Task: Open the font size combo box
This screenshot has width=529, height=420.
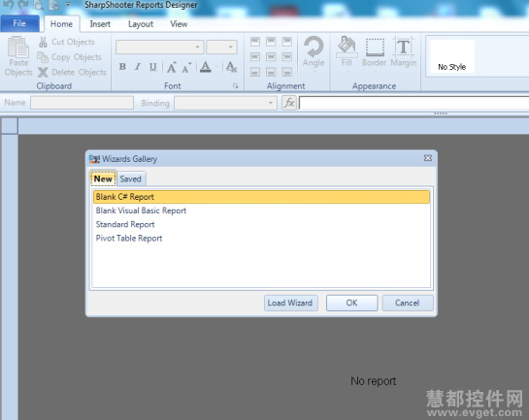Action: point(221,47)
